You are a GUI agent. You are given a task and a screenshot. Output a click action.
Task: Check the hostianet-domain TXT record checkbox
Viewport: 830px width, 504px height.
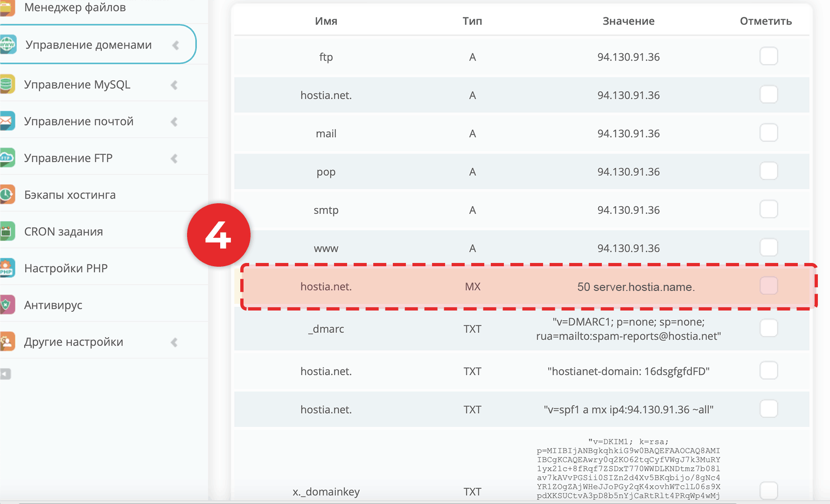pyautogui.click(x=768, y=371)
